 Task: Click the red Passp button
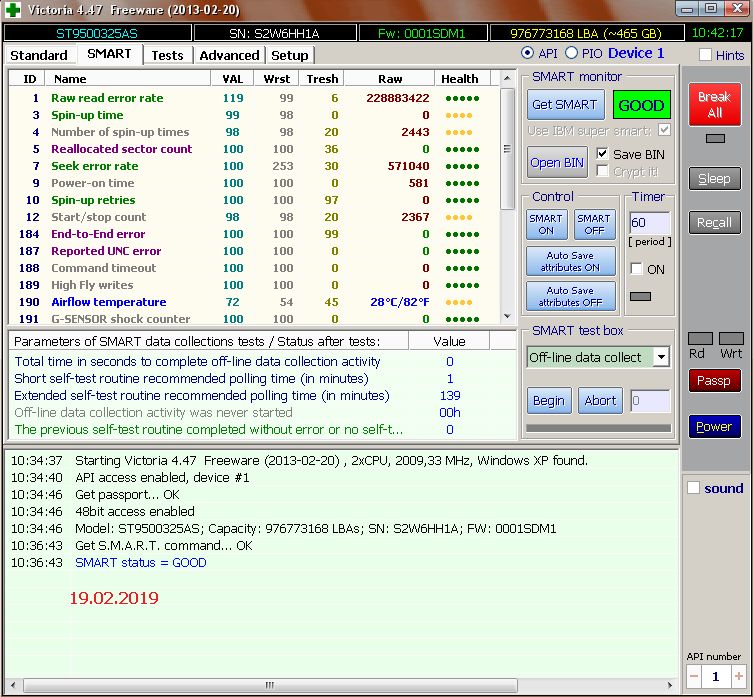[x=715, y=380]
